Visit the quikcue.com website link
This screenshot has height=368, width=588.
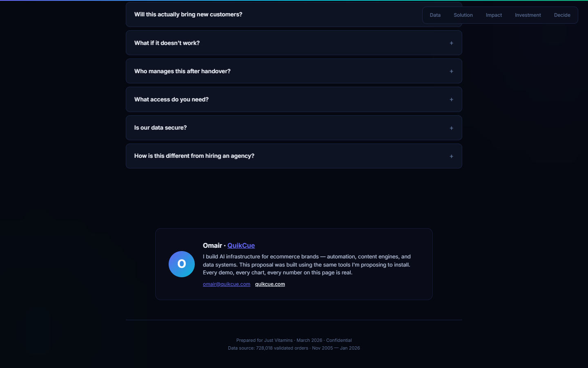(x=270, y=284)
